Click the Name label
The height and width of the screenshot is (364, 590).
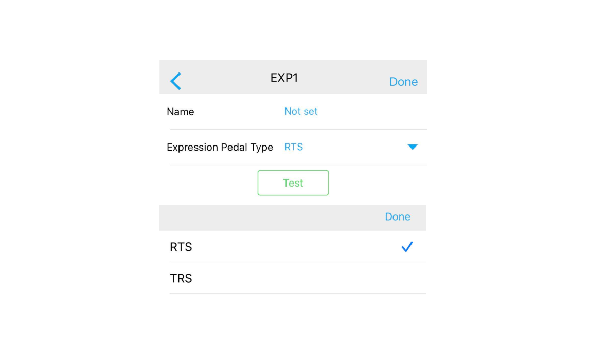(x=181, y=112)
